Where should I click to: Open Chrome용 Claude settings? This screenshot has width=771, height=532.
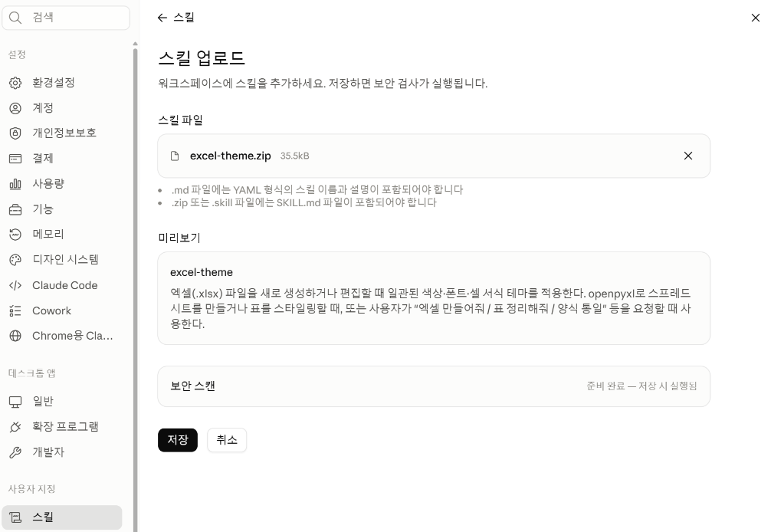(x=61, y=336)
